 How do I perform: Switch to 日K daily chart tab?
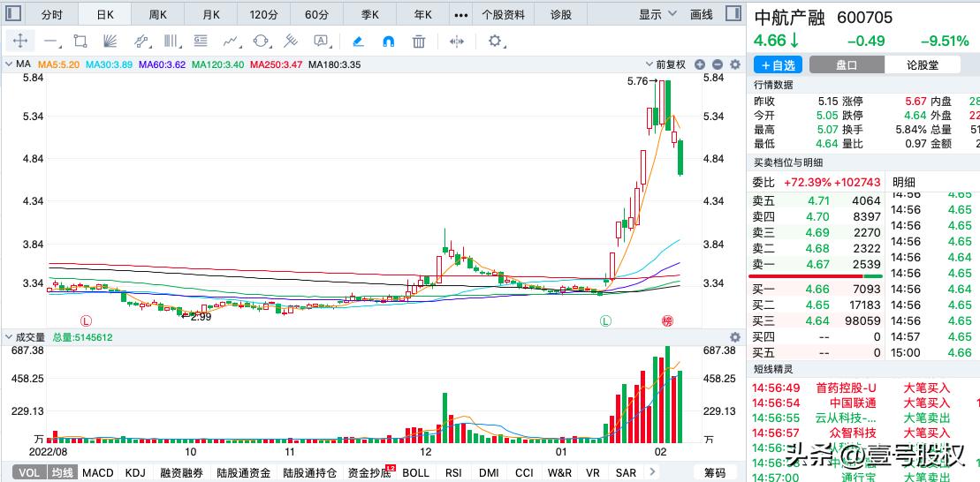tap(105, 14)
